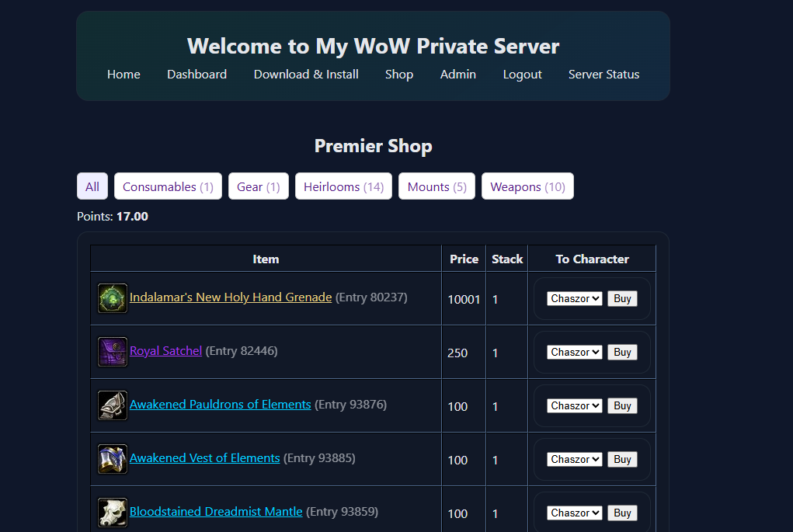Go to the Home page
This screenshot has width=793, height=532.
tap(123, 75)
